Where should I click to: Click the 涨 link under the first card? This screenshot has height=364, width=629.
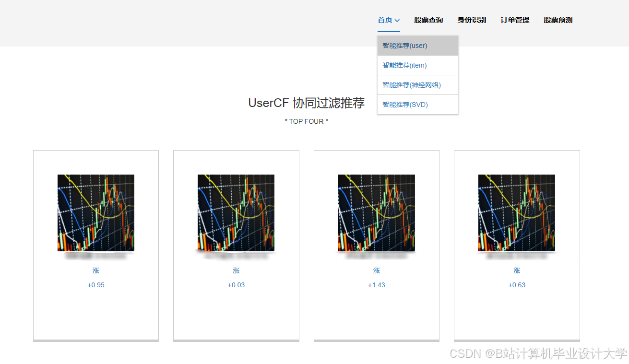click(95, 270)
